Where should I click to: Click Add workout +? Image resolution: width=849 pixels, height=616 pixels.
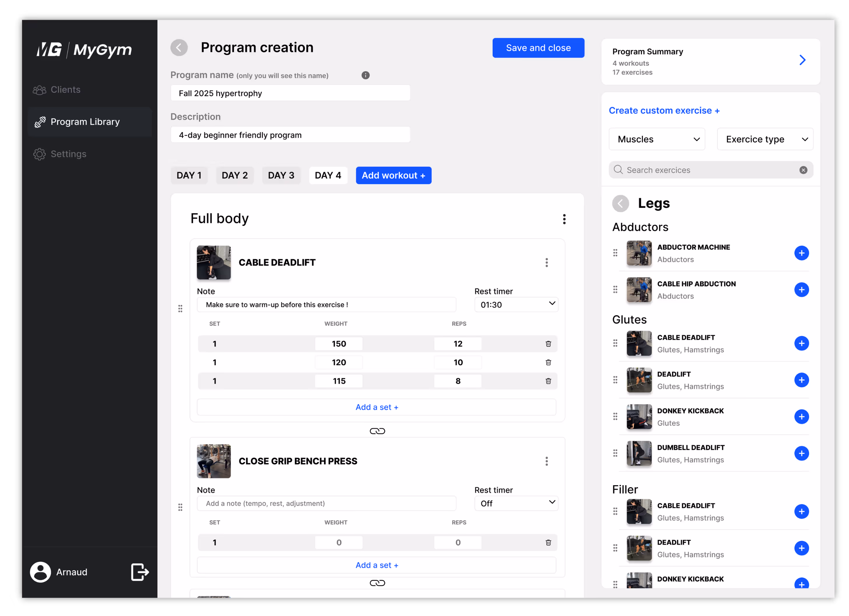point(393,175)
